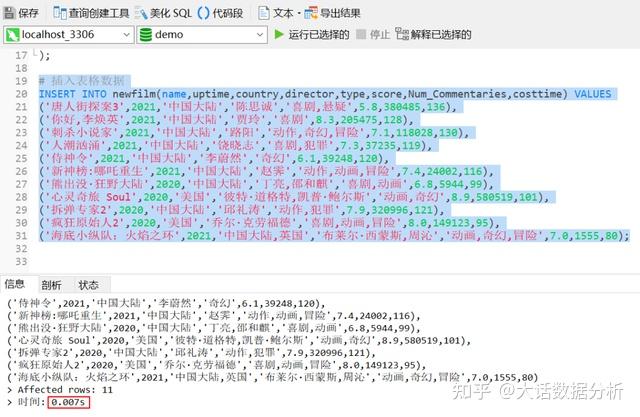Open the localhost_3306 connection dropdown
The width and height of the screenshot is (640, 417).
point(126,35)
